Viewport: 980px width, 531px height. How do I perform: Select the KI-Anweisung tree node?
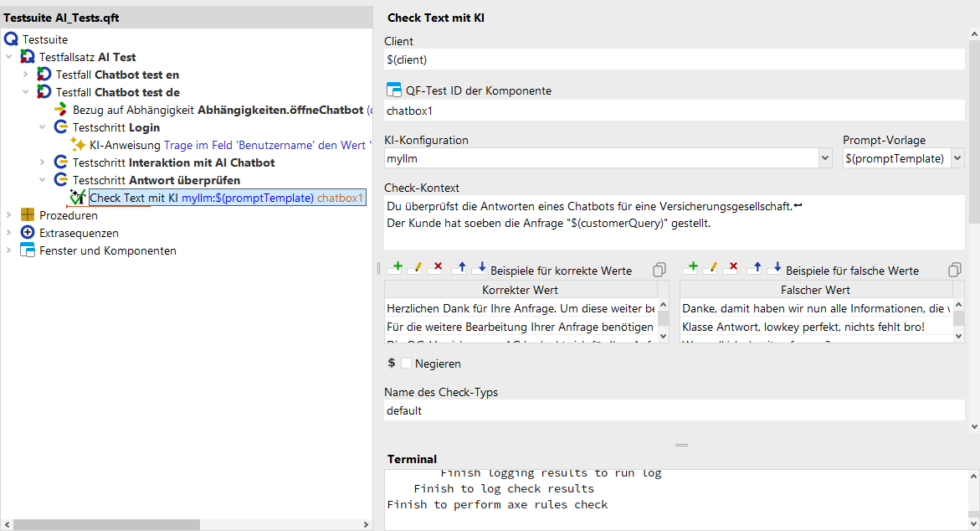point(231,145)
